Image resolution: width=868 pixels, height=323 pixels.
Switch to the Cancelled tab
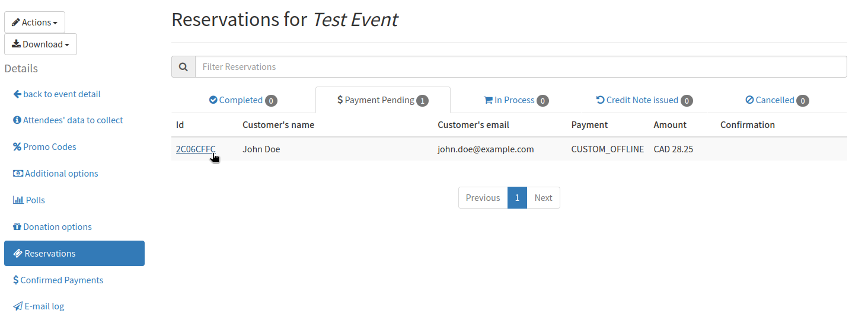pyautogui.click(x=777, y=100)
